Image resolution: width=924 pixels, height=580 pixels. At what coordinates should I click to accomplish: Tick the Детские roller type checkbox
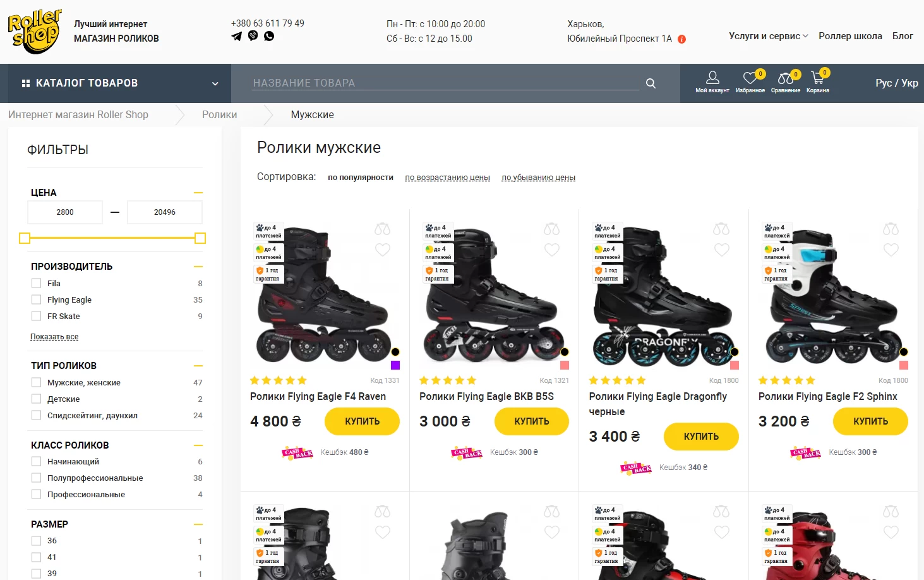click(37, 399)
